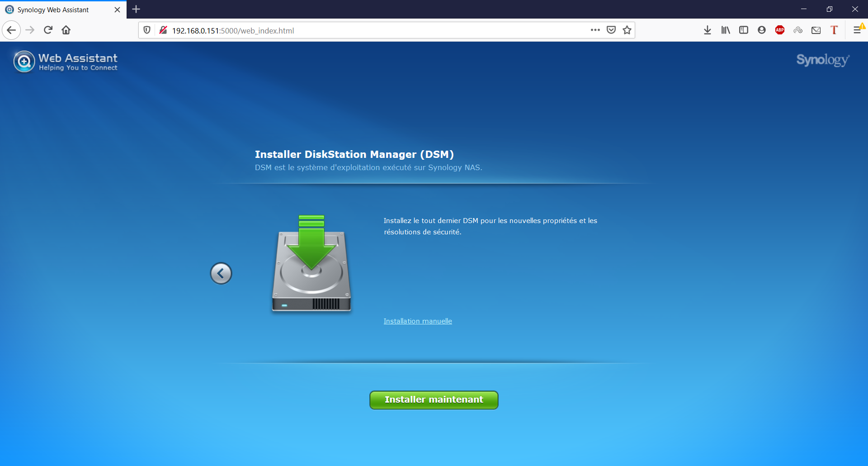Open tracking protection shield info
This screenshot has height=466, width=868.
(x=147, y=30)
